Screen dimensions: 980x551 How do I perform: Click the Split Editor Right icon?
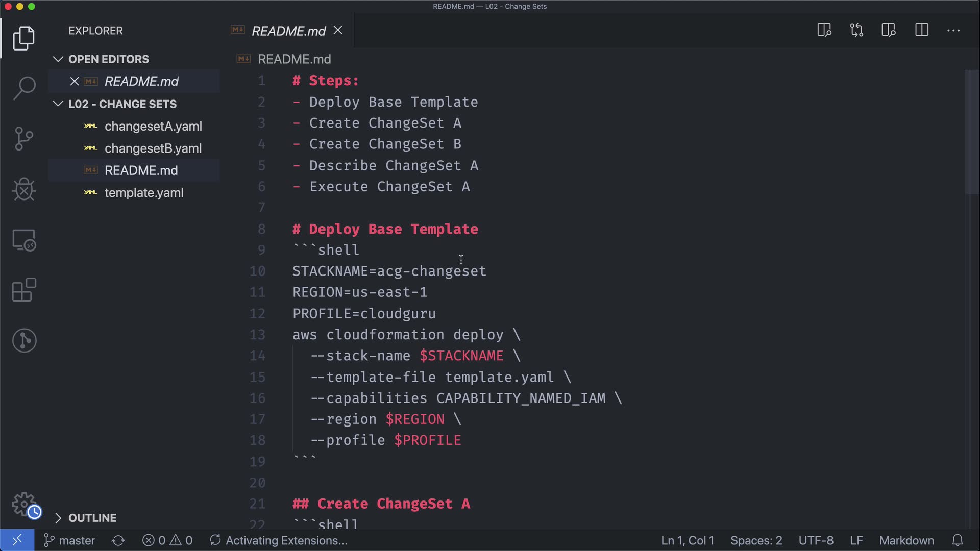pos(921,31)
